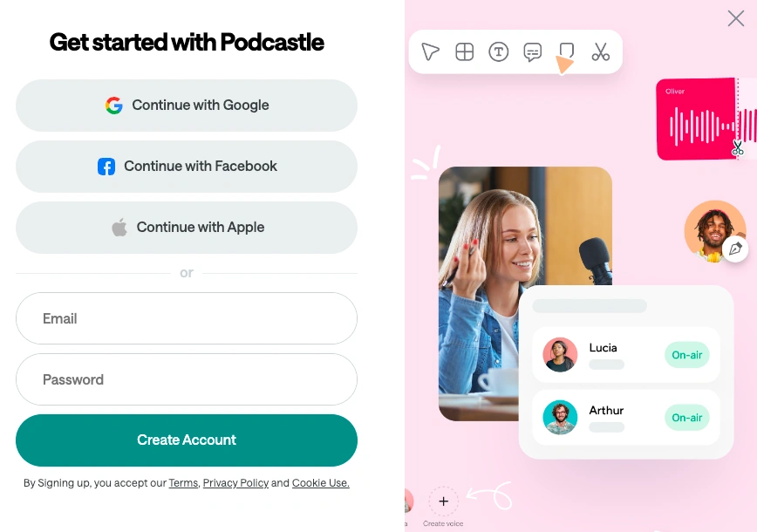This screenshot has width=757, height=532.
Task: Open the Terms link
Action: click(183, 483)
